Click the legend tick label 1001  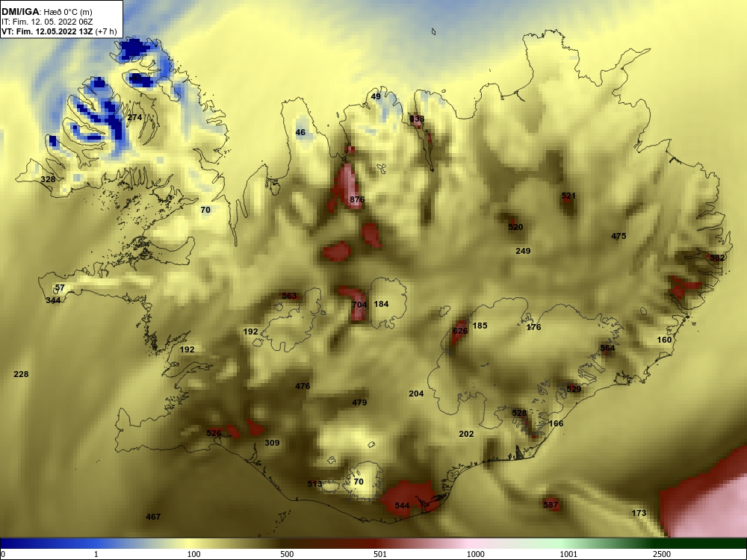pos(568,554)
